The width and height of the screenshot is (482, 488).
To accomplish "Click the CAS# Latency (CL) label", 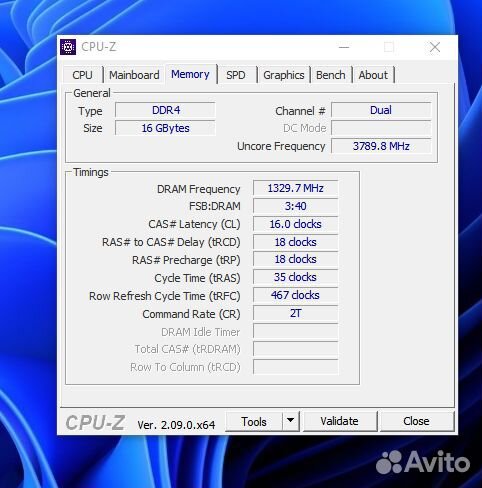I will point(194,224).
